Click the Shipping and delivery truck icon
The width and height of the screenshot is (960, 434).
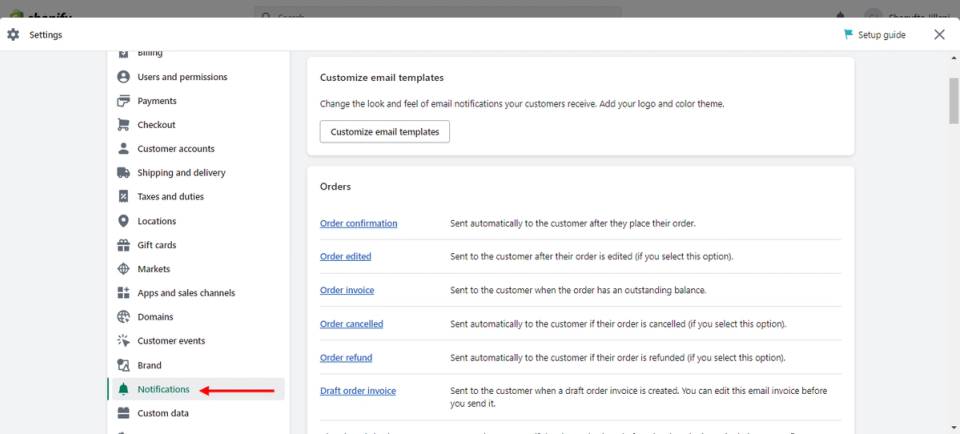pyautogui.click(x=124, y=173)
